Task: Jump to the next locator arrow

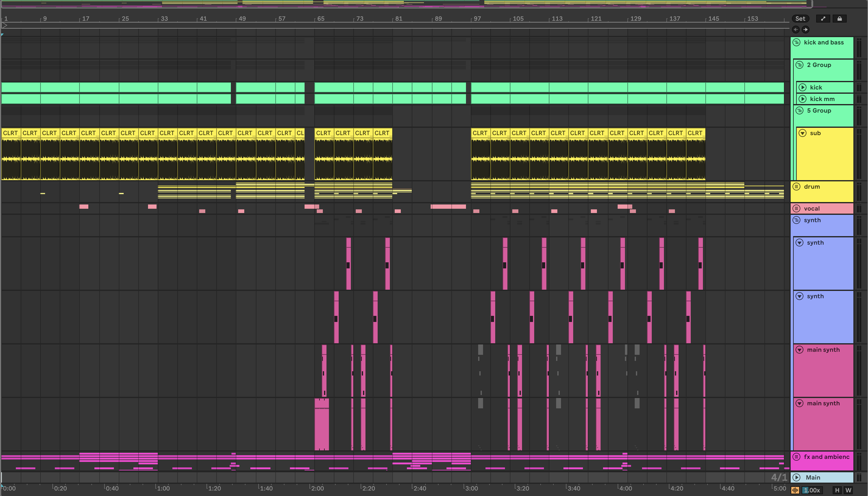Action: pos(805,30)
